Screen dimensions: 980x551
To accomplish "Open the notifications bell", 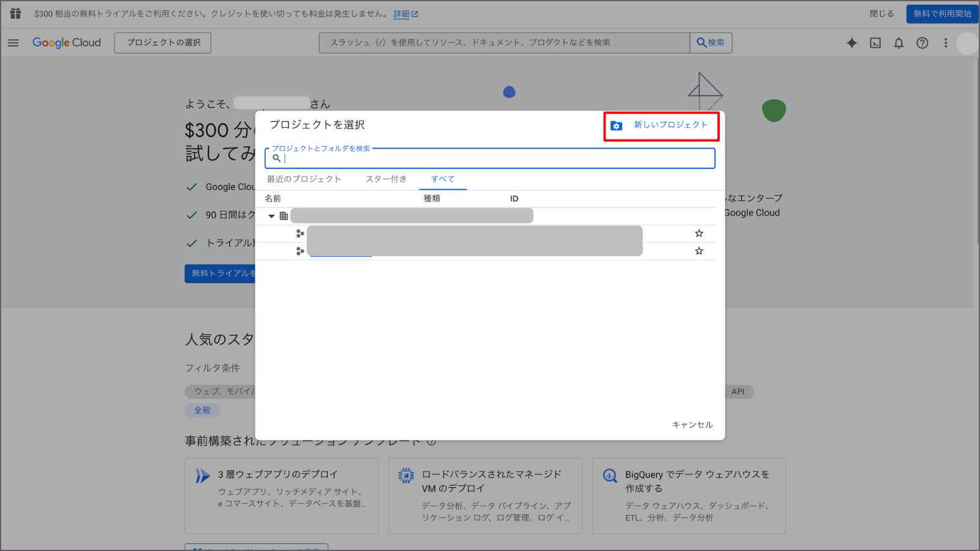I will 899,43.
